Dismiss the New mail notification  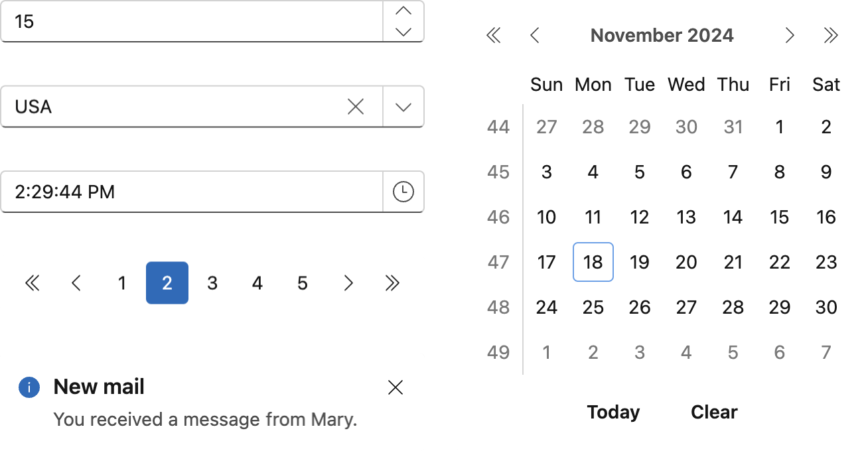pyautogui.click(x=396, y=387)
